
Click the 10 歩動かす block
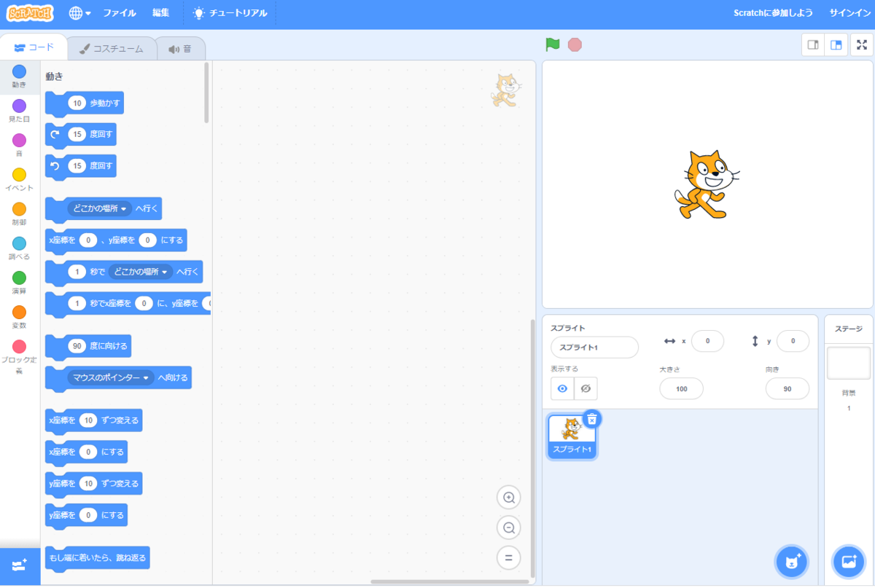click(x=85, y=103)
